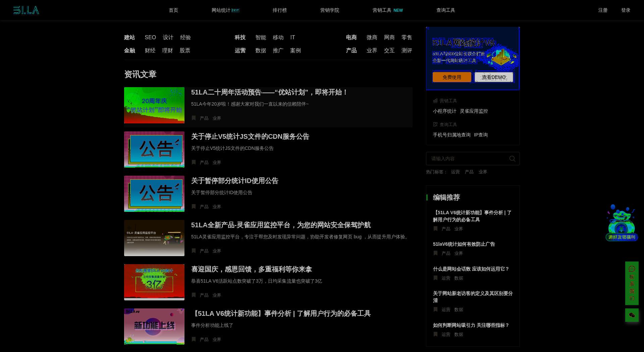The image size is (644, 352).
Task: Select the 财经 category
Action: click(150, 50)
